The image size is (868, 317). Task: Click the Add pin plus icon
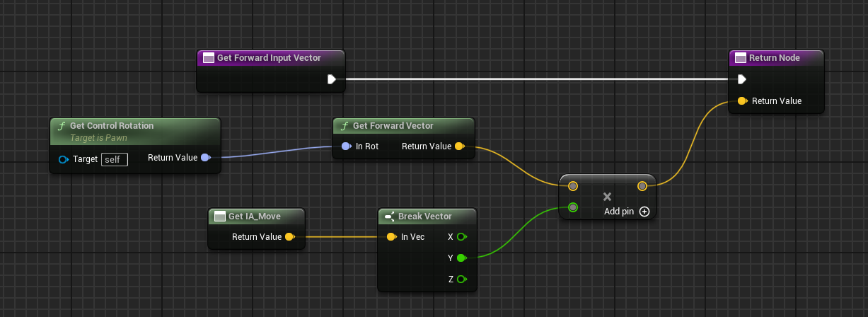click(x=644, y=212)
